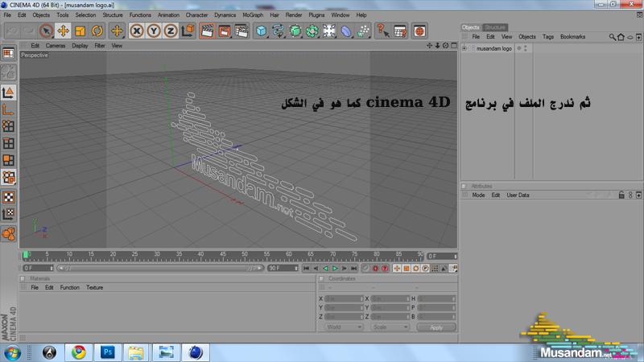Image resolution: width=644 pixels, height=362 pixels.
Task: Toggle Y axis lock
Action: tap(154, 31)
